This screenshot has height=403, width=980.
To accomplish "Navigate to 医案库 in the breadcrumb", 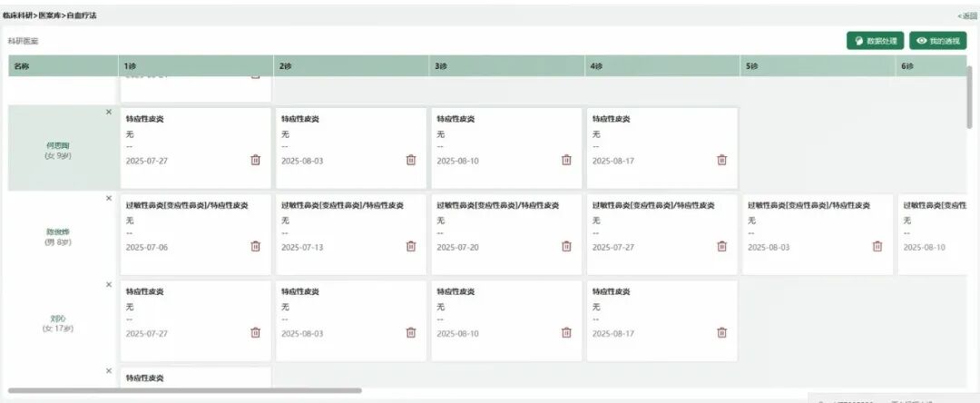I will click(50, 15).
